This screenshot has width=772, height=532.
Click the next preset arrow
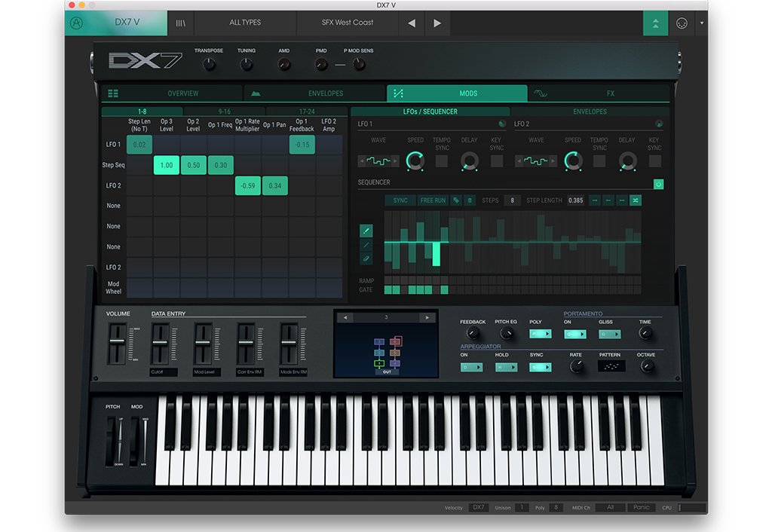click(x=437, y=23)
